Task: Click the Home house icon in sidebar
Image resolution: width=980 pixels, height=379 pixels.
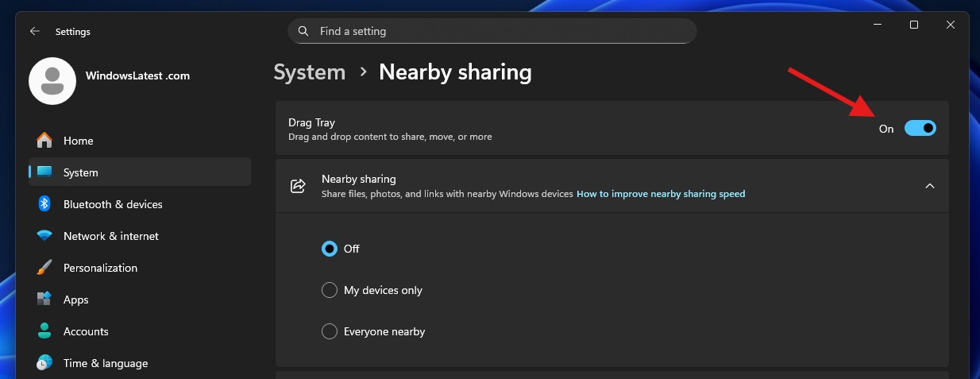Action: coord(44,141)
